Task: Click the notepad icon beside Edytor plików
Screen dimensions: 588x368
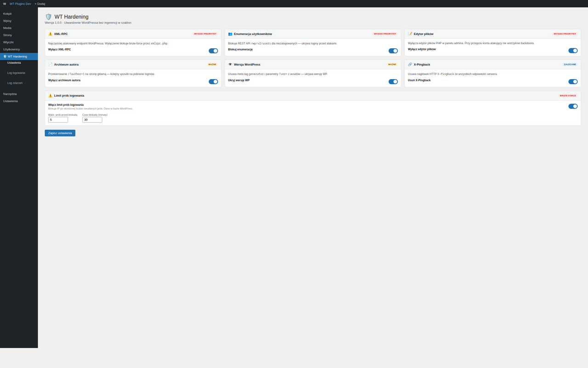Action: [410, 34]
